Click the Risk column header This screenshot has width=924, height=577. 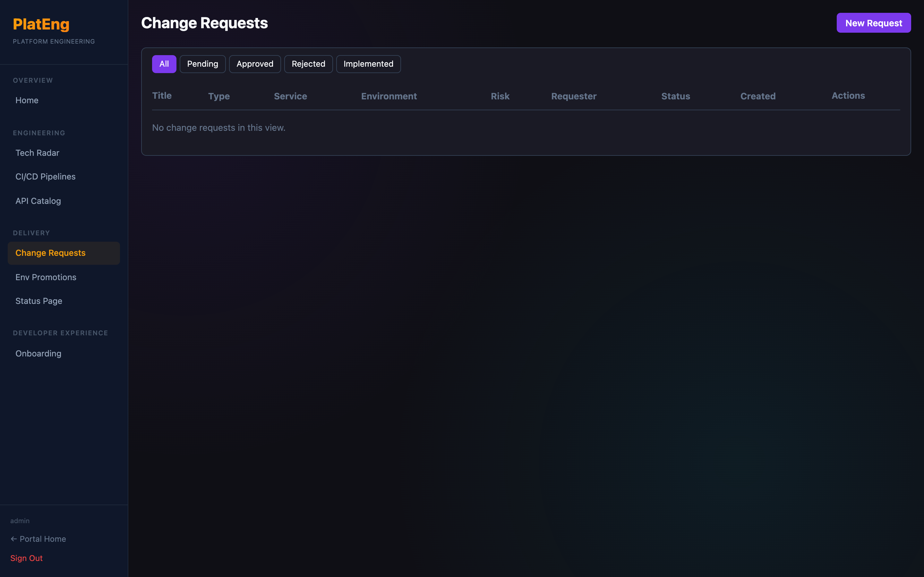500,96
